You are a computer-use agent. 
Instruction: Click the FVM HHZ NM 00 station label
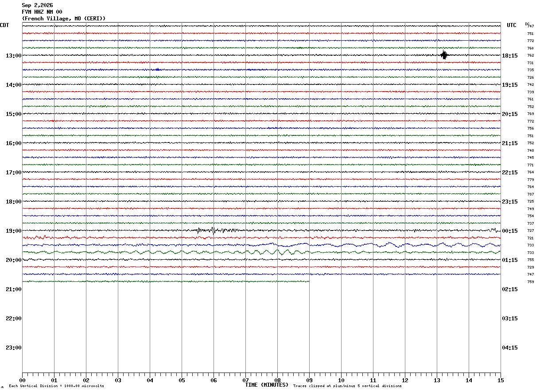[x=42, y=12]
